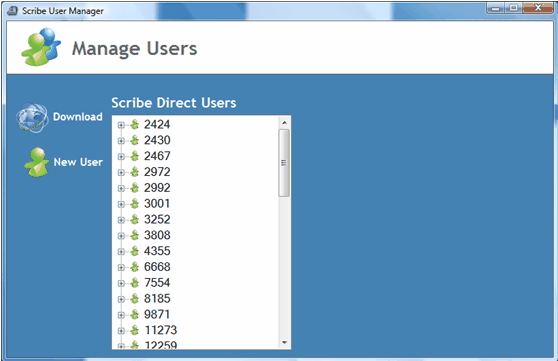Click the Download text label
Image resolution: width=558 pixels, height=361 pixels.
coord(78,117)
